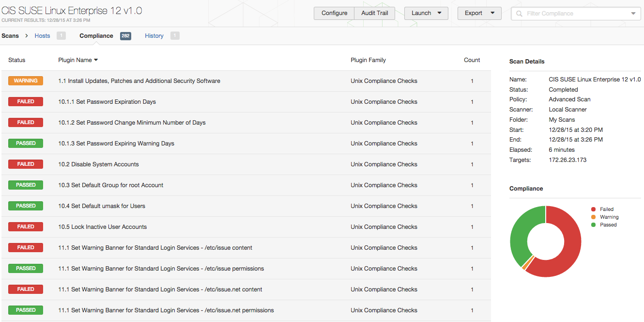Click the Plugin Family column header
The image size is (644, 322).
coord(368,60)
